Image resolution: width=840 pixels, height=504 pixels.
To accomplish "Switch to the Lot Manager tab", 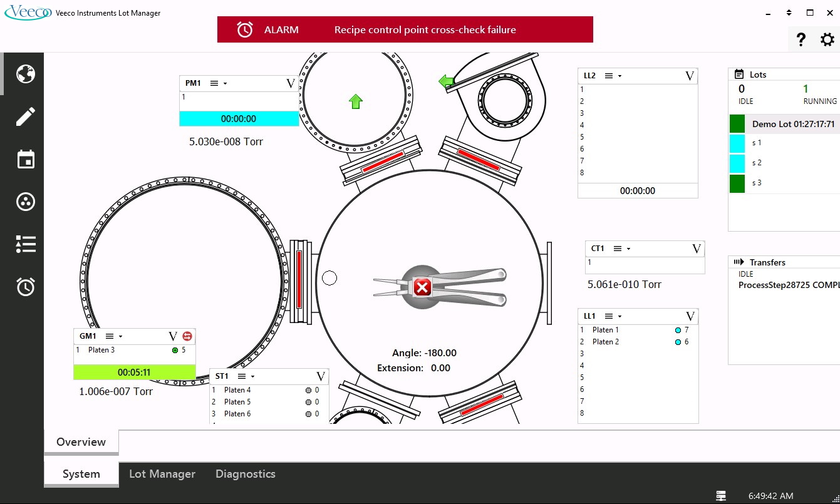I will coord(162,474).
